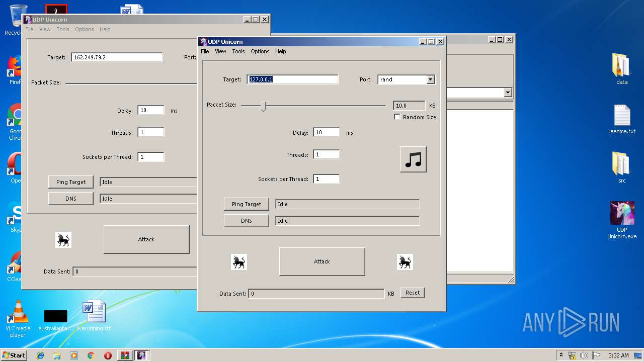Focus Target field containing 162.249.79.2
Image resolution: width=644 pixels, height=362 pixels.
tap(117, 57)
